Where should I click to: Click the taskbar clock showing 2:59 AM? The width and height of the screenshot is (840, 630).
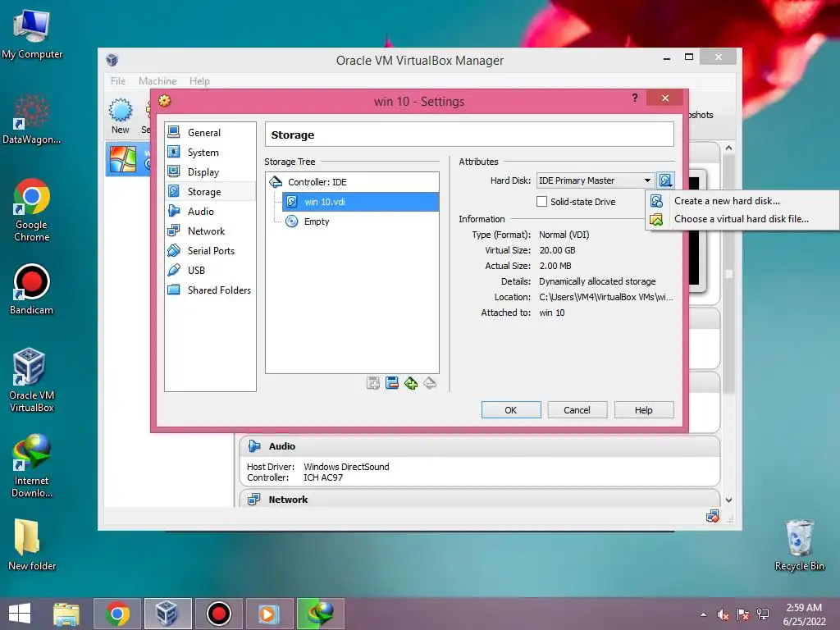coord(804,614)
